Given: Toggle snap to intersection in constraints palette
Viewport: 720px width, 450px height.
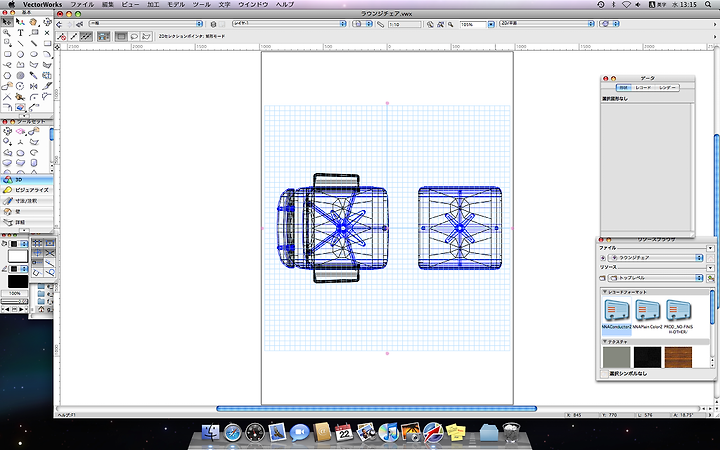Looking at the screenshot, I should click(50, 253).
